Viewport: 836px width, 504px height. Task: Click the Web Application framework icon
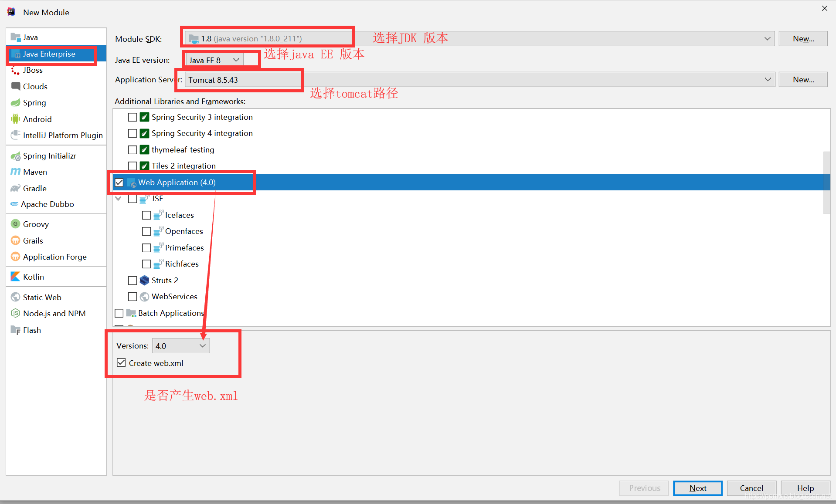click(131, 183)
